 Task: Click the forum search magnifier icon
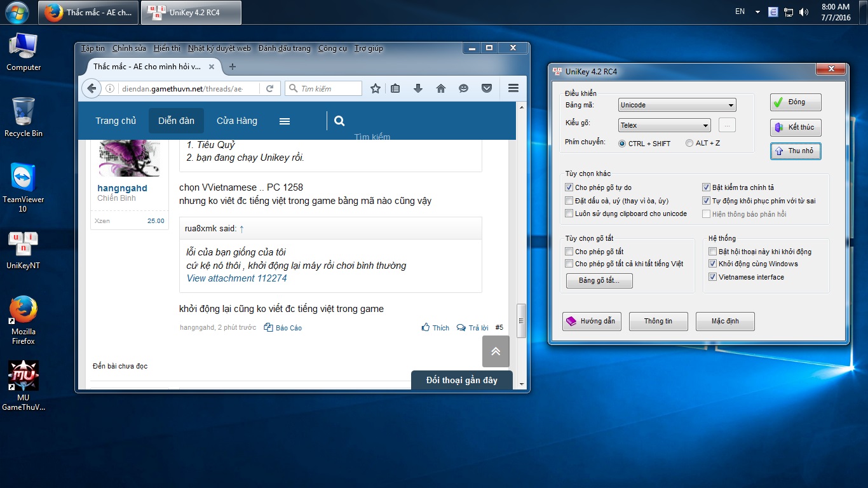tap(339, 121)
